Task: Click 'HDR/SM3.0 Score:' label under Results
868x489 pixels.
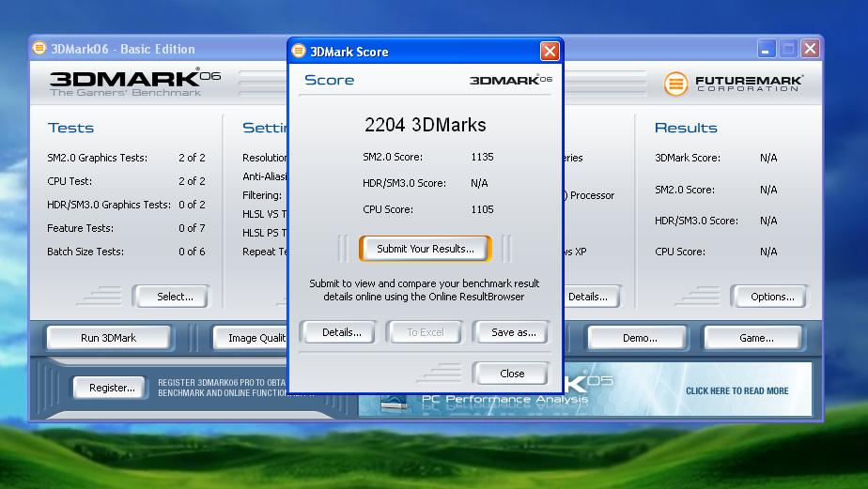Action: coord(696,221)
